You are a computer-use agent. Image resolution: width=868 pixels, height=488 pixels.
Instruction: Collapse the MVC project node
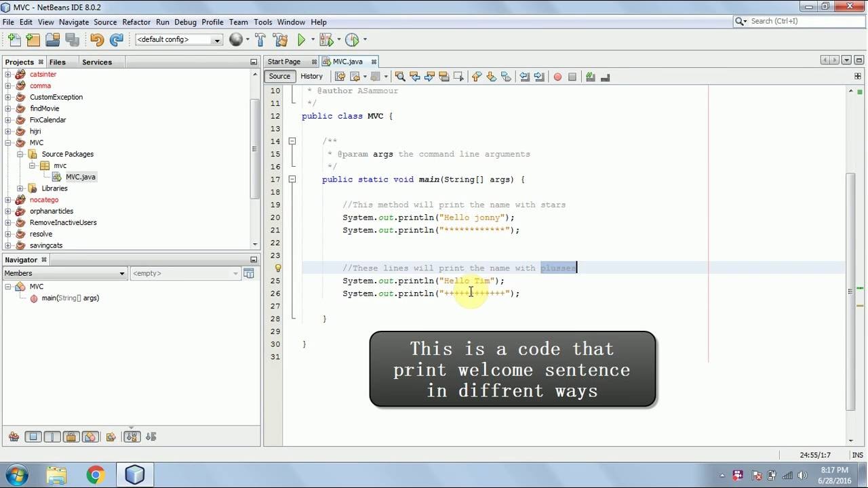point(8,143)
